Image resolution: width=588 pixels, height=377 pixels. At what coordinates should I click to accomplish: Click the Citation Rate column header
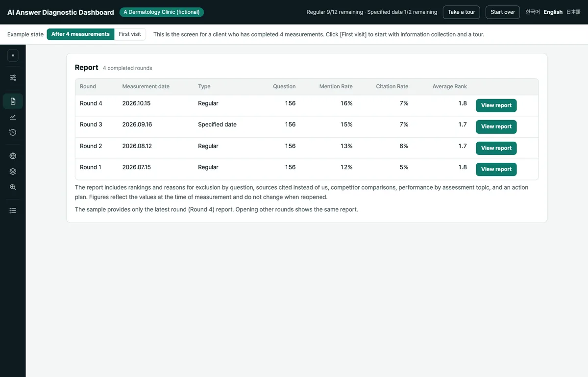(392, 86)
